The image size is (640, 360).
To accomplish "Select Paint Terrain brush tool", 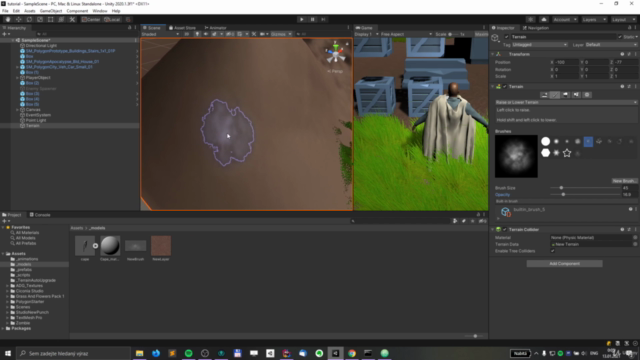I will tap(555, 95).
